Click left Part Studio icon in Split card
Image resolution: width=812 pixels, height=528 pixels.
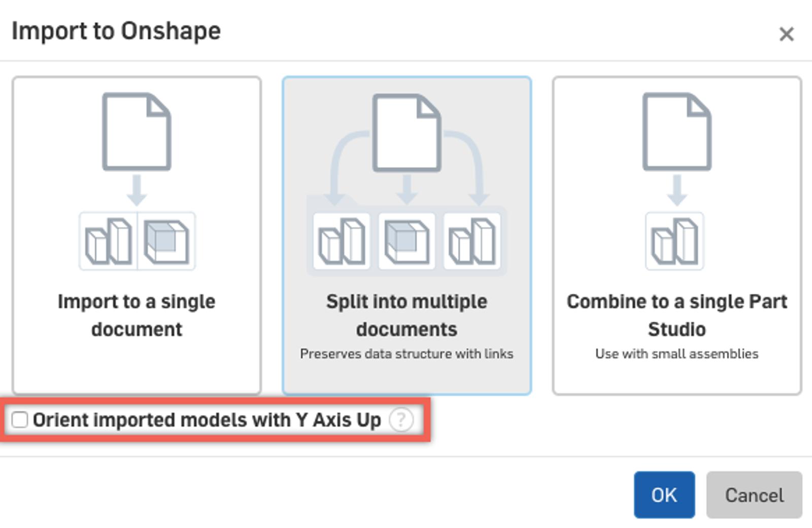point(342,241)
